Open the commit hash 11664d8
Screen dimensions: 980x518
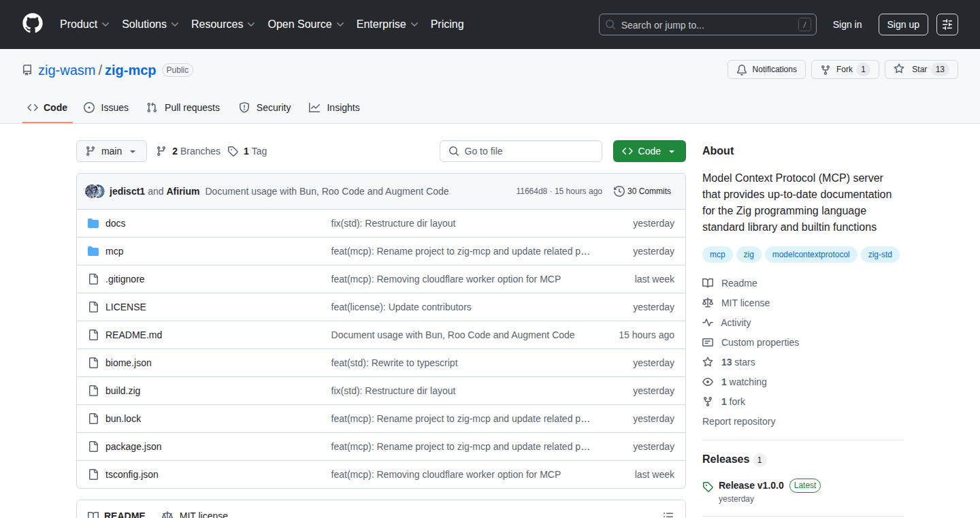tap(532, 191)
